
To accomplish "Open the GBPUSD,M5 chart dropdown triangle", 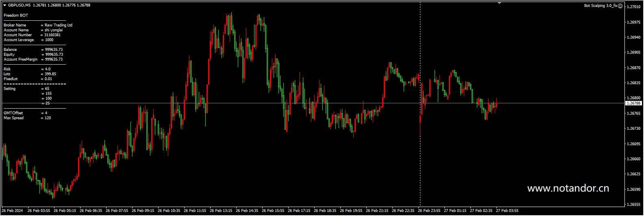I will (x=4, y=5).
